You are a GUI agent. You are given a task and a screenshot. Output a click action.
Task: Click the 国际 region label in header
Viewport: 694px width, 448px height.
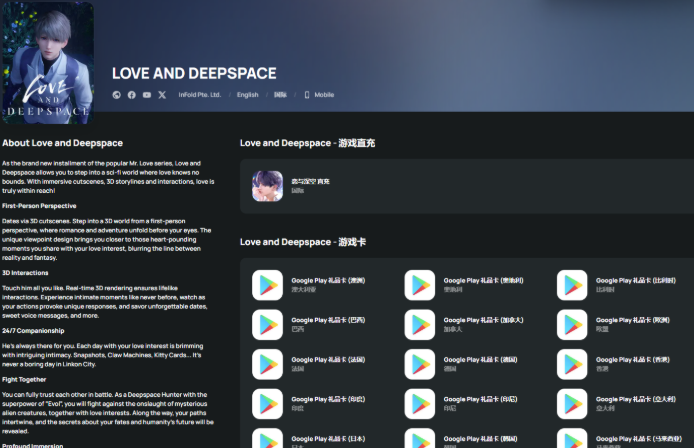(280, 95)
